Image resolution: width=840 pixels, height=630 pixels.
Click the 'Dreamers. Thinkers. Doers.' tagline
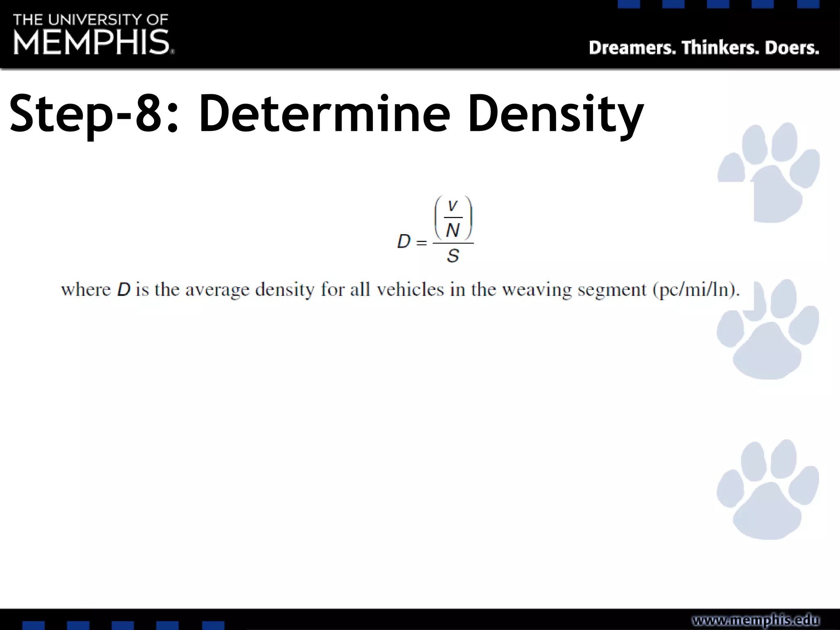[x=704, y=48]
